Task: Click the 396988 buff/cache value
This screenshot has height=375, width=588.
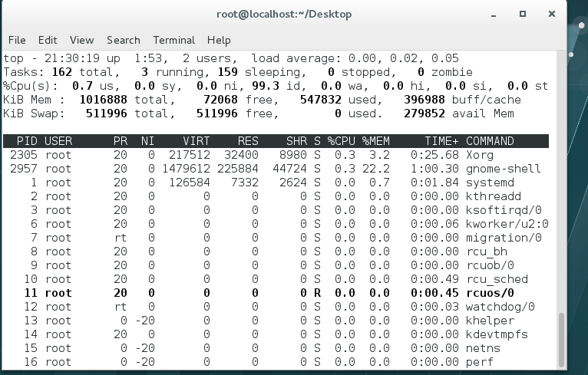Action: click(x=424, y=100)
